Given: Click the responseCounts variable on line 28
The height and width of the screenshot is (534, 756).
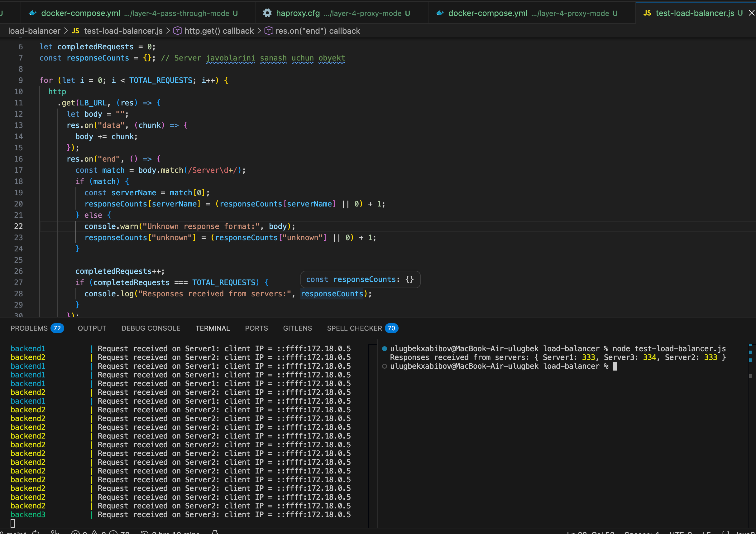Looking at the screenshot, I should point(332,294).
